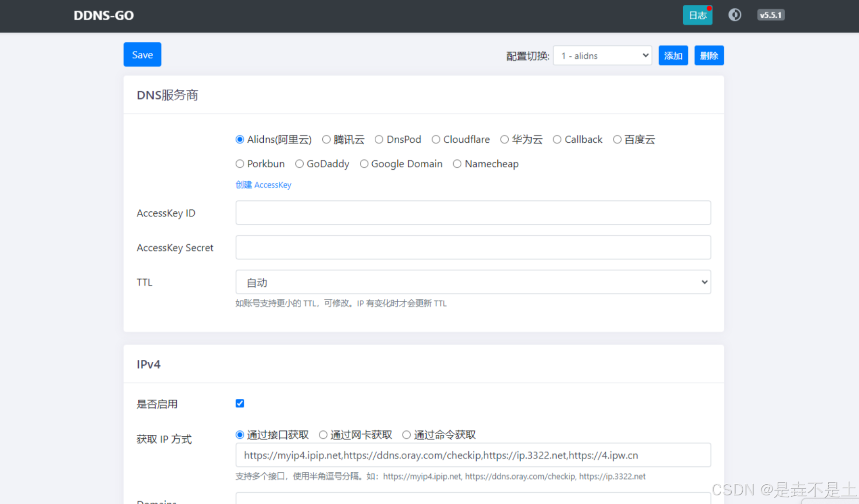859x504 pixels.
Task: Toggle the dark/light theme icon
Action: point(735,15)
